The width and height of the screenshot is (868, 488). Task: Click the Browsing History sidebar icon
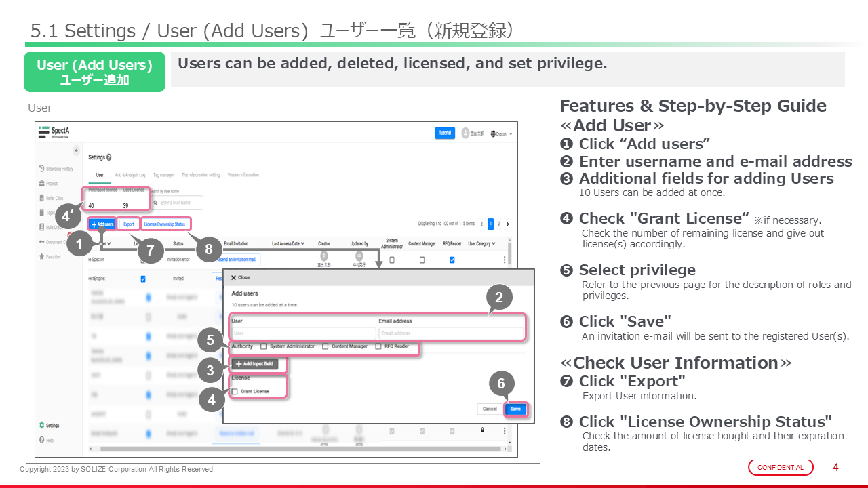pos(42,169)
